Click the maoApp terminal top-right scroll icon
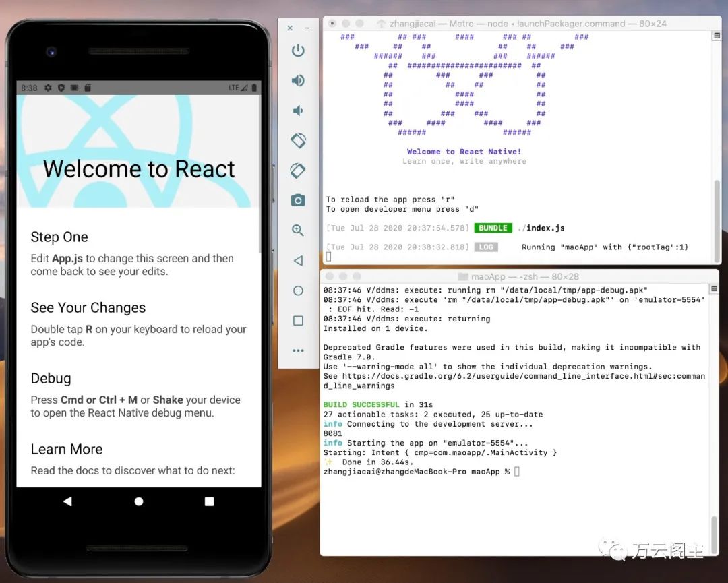This screenshot has width=728, height=583. 714,288
